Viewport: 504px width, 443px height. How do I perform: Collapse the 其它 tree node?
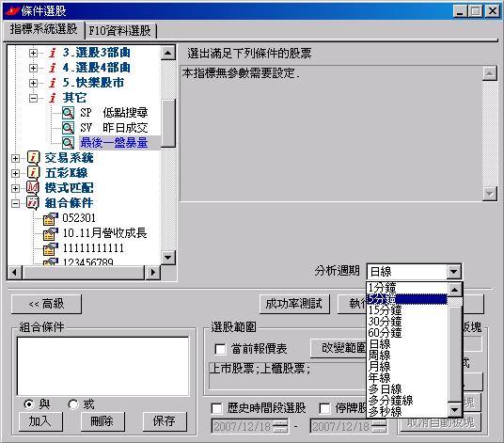[x=33, y=98]
